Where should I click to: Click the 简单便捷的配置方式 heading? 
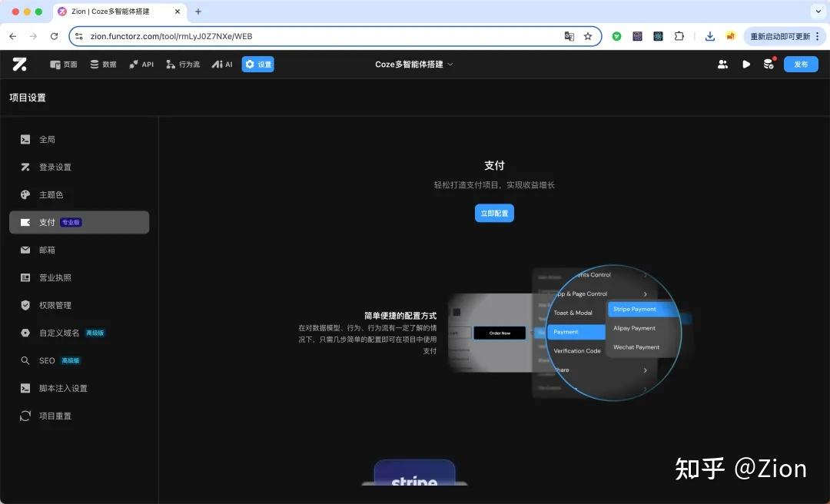coord(400,316)
